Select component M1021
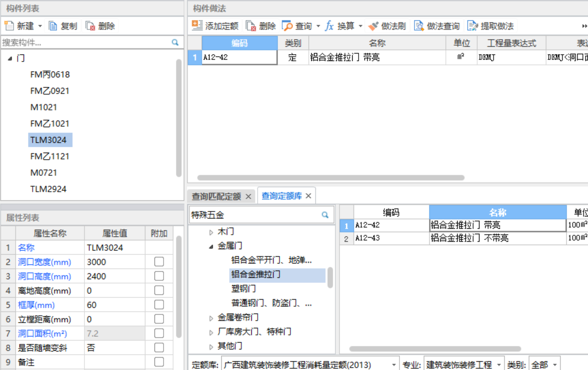 [44, 107]
